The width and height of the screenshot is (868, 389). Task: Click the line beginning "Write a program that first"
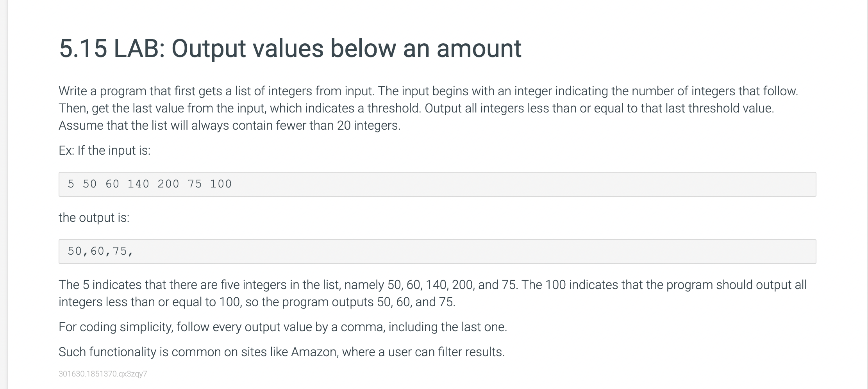pyautogui.click(x=429, y=91)
